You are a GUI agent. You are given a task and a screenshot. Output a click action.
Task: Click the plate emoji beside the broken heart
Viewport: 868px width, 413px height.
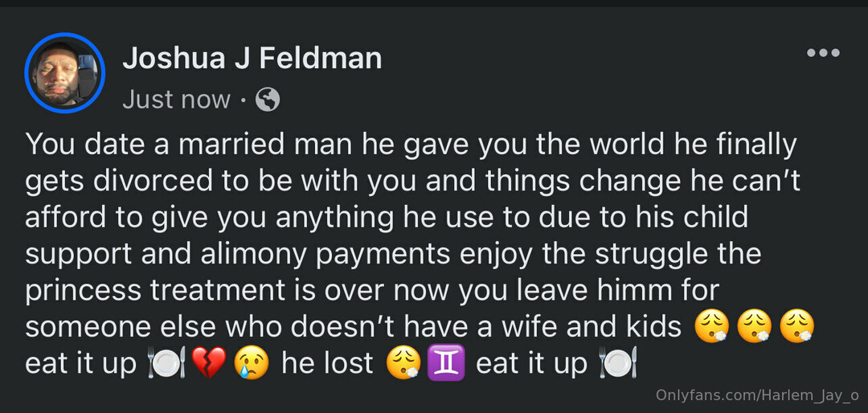(166, 363)
